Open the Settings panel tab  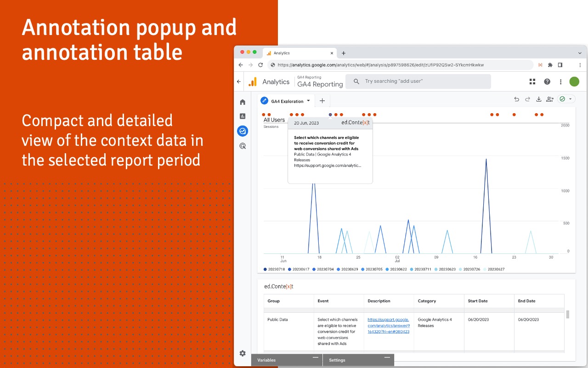pos(359,360)
